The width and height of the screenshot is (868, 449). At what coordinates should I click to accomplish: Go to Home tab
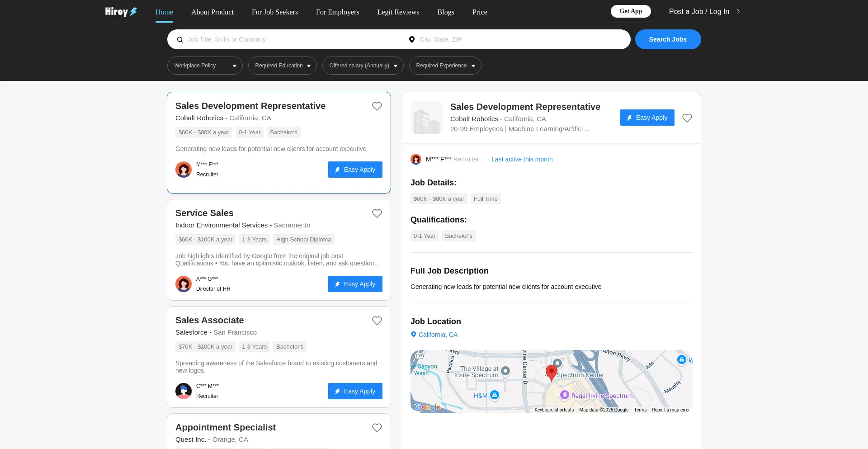point(164,12)
